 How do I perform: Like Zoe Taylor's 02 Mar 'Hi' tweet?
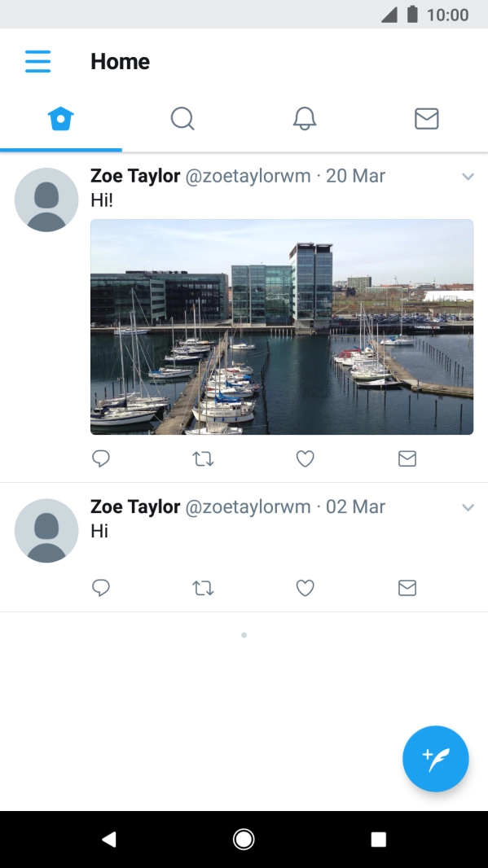[305, 588]
